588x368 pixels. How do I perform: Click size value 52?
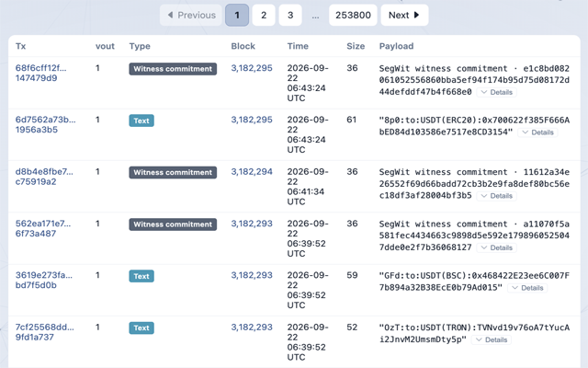pyautogui.click(x=352, y=328)
